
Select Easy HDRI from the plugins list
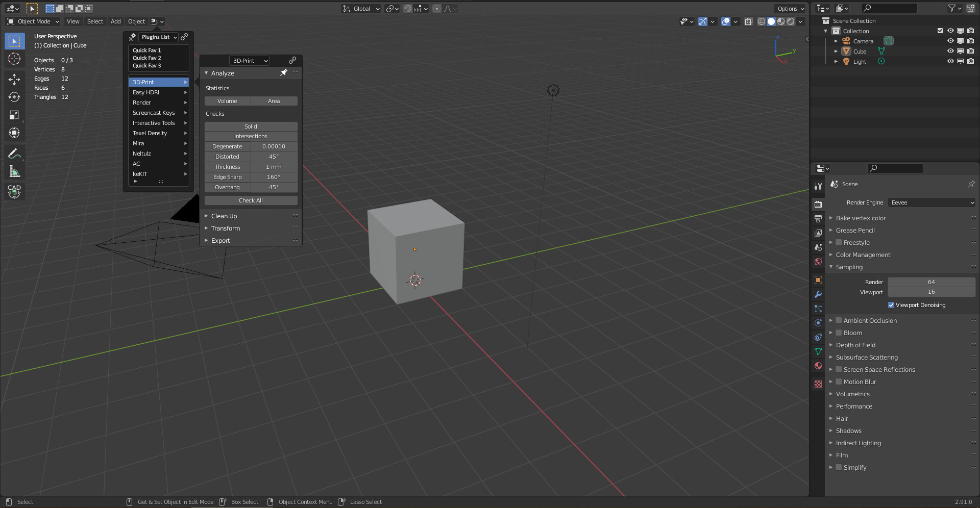[x=146, y=92]
